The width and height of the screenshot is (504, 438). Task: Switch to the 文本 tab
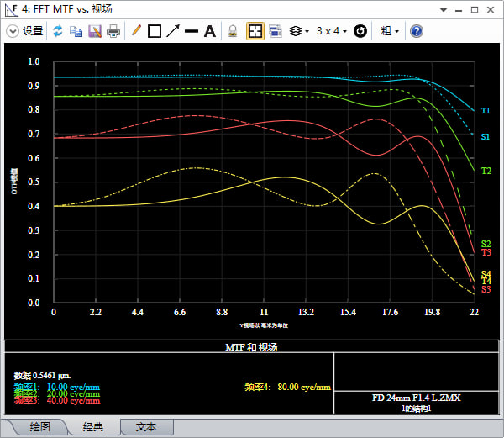[146, 427]
